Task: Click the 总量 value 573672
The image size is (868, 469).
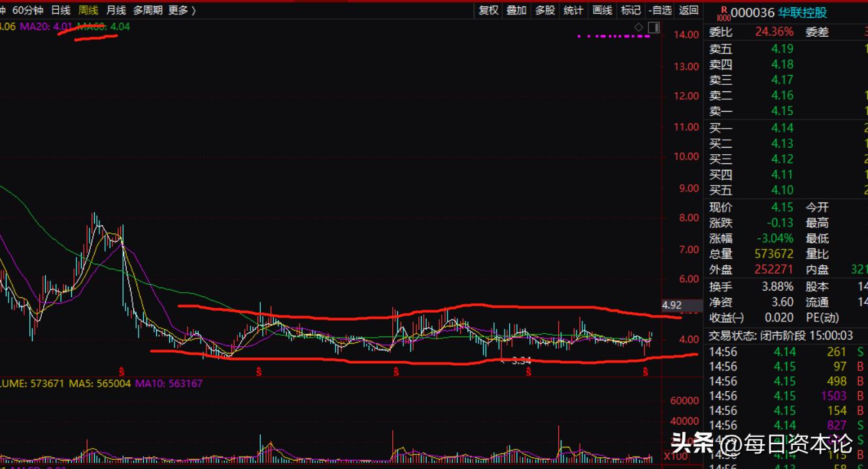Action: pos(774,254)
